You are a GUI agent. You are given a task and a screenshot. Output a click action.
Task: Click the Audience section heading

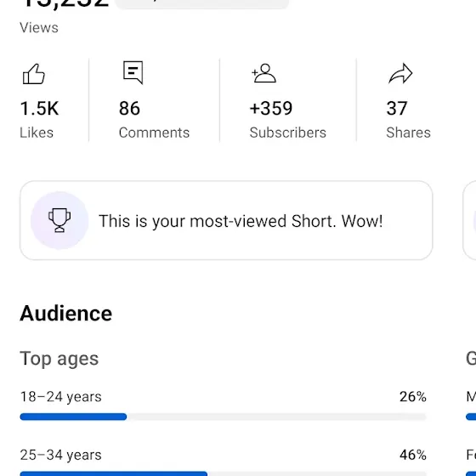pos(66,314)
